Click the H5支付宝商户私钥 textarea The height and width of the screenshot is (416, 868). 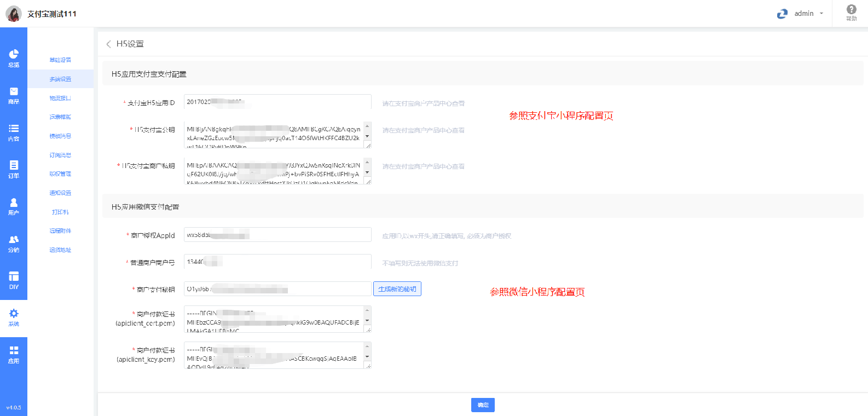[x=277, y=171]
